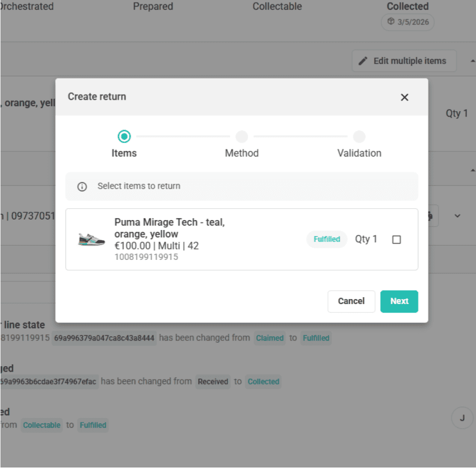
Task: Click the Fulfilled status badge in dialog
Action: pyautogui.click(x=327, y=239)
